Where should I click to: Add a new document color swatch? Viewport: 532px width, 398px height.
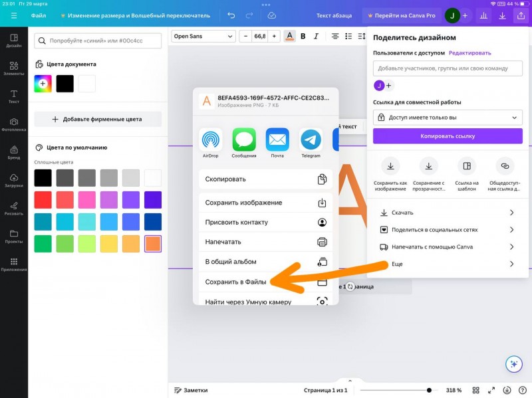point(43,84)
